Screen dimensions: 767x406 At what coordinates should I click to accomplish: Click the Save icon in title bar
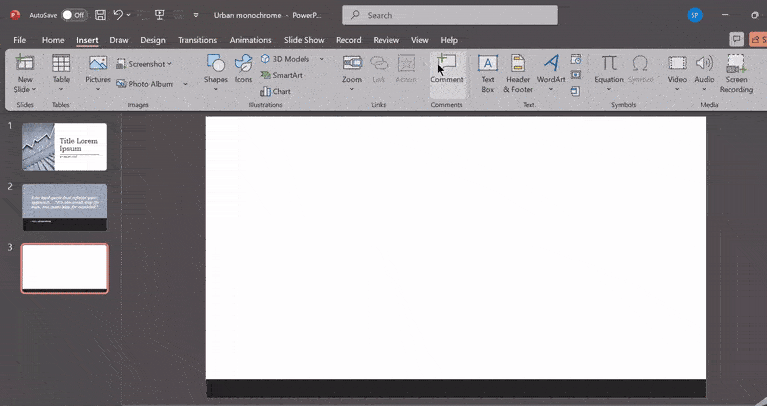click(x=100, y=15)
